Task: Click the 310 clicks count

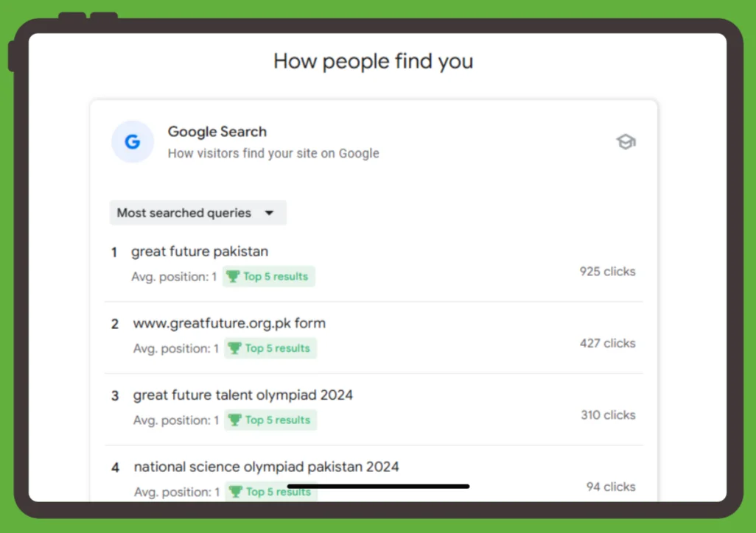Action: pyautogui.click(x=608, y=415)
